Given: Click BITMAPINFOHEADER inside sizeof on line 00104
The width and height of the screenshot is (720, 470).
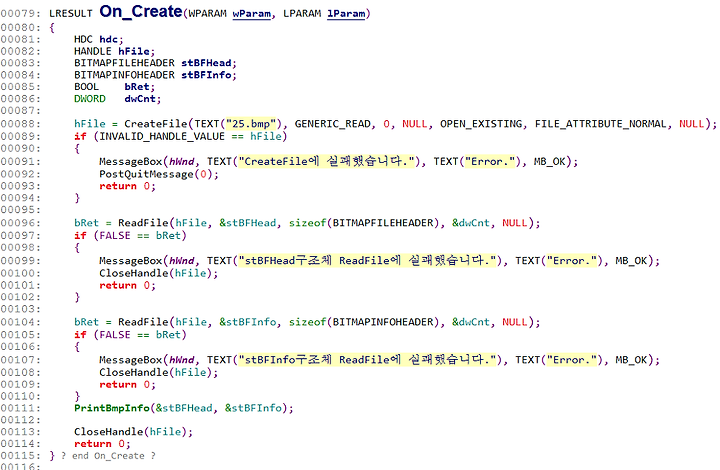Looking at the screenshot, I should pyautogui.click(x=383, y=322).
